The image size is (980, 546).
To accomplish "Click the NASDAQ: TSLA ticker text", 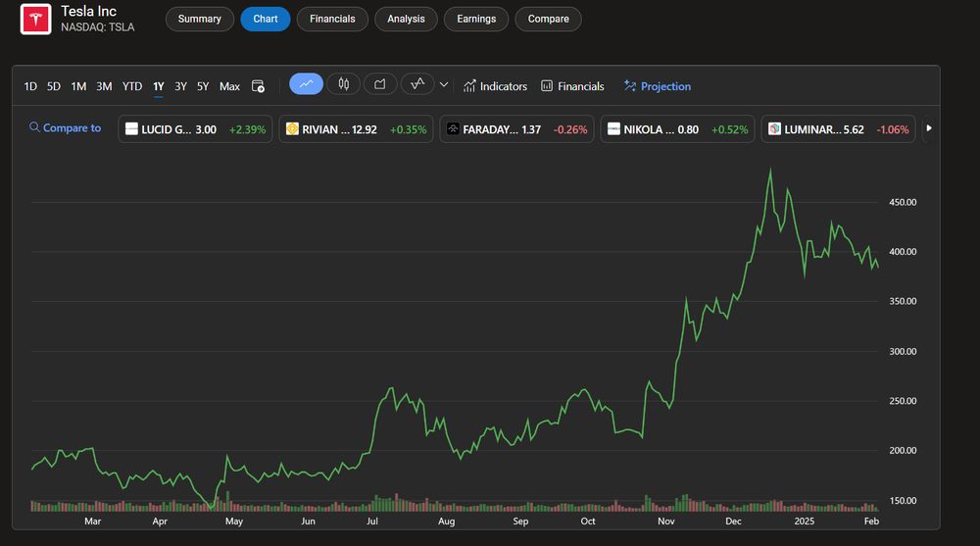I will coord(97,27).
